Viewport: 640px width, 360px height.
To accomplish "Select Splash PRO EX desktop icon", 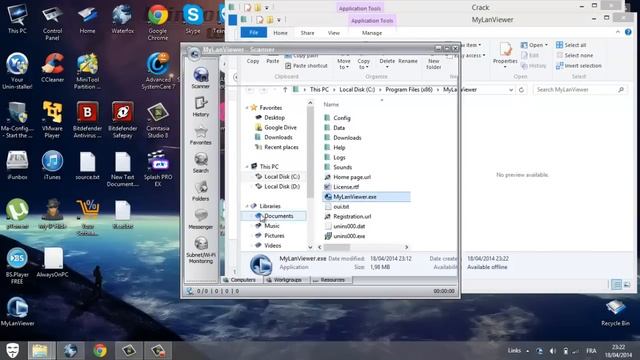I will click(x=158, y=169).
